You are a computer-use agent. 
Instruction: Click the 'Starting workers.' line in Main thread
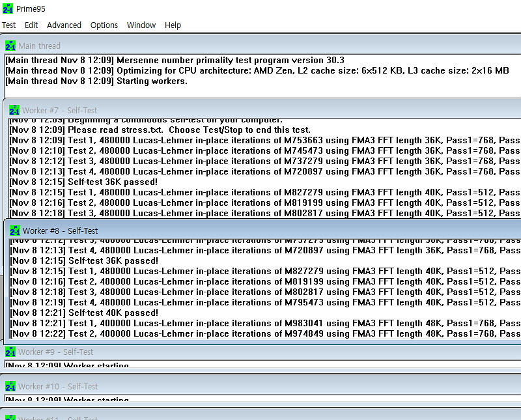pyautogui.click(x=96, y=81)
